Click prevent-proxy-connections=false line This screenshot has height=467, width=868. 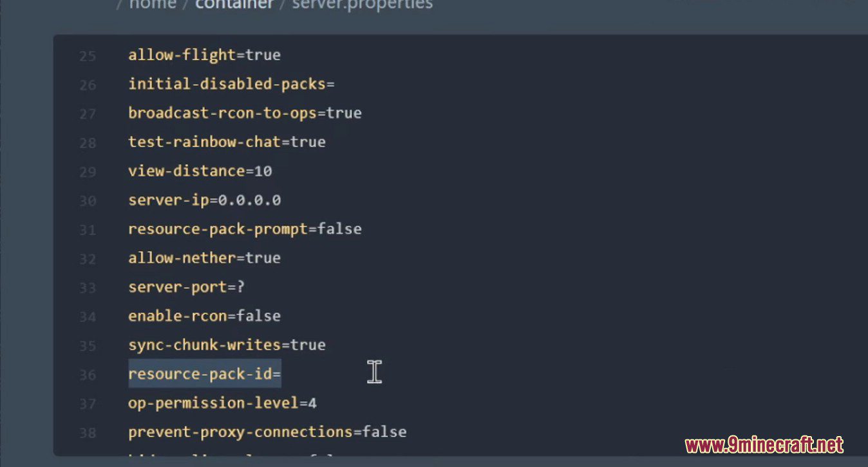coord(267,432)
